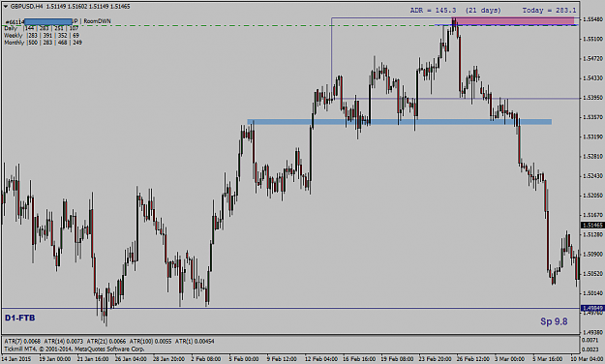Click the 26 Jan 04:00 time label
Screen dimensions: 605x364
131,359
